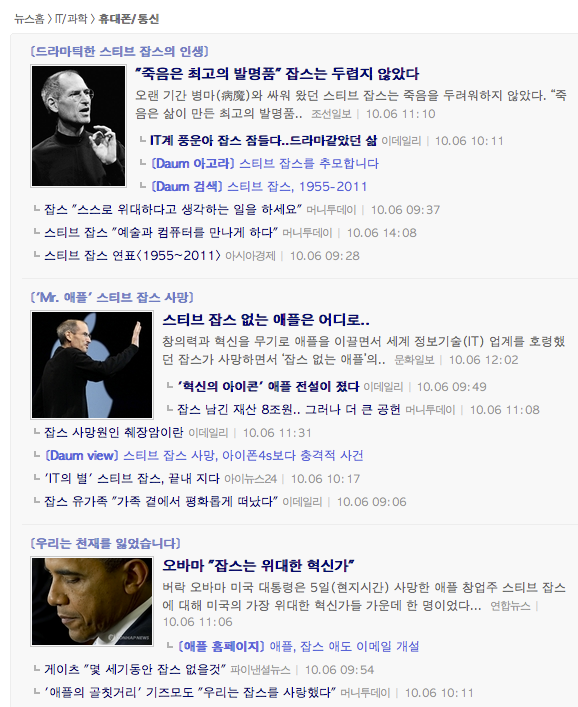Open article IT계 풍운아 잡스 잠들다
This screenshot has width=578, height=707.
(264, 141)
